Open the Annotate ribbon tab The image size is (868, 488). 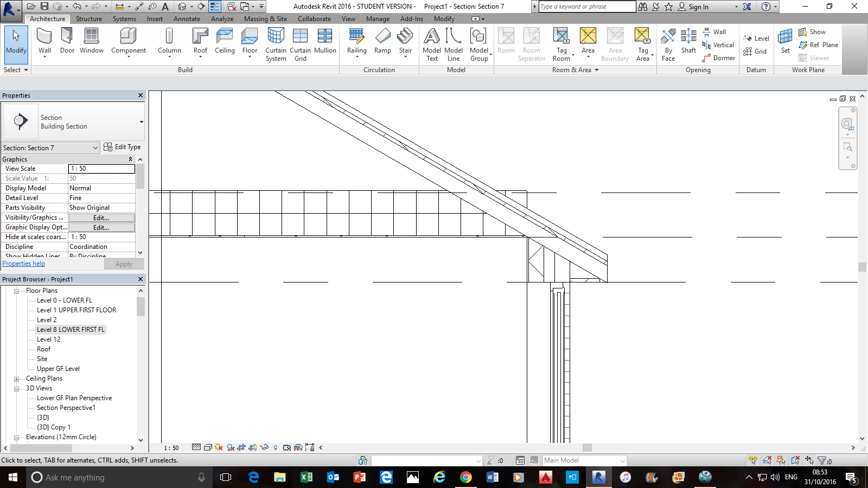click(x=187, y=19)
